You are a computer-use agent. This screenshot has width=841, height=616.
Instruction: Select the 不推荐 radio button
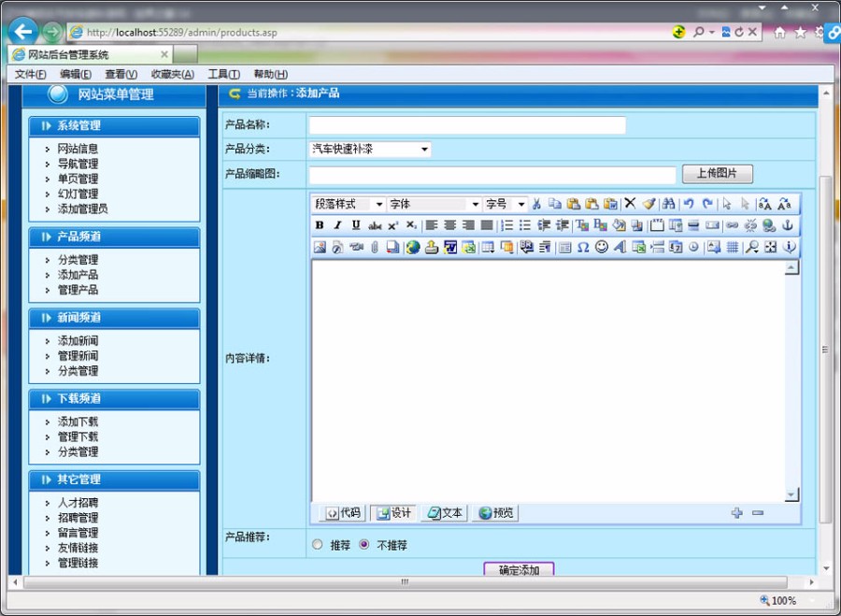[363, 545]
